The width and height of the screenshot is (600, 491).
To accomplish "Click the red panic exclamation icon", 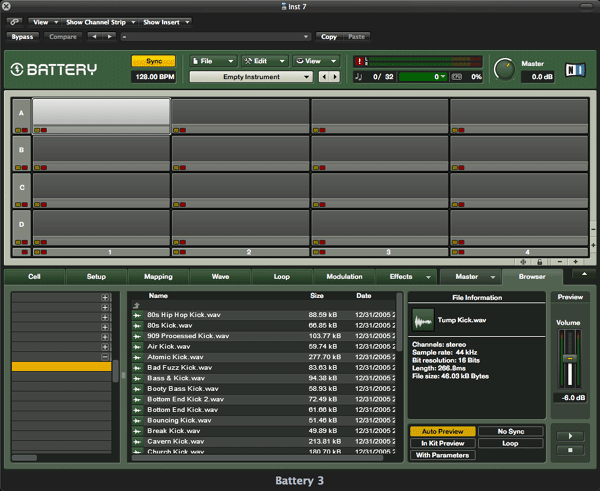I will 360,61.
